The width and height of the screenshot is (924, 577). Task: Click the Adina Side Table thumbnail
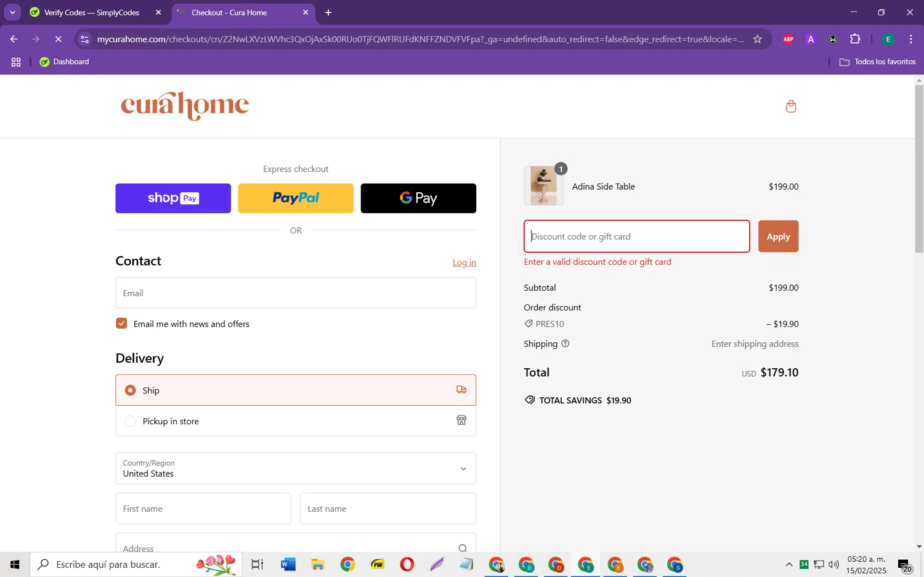(543, 185)
